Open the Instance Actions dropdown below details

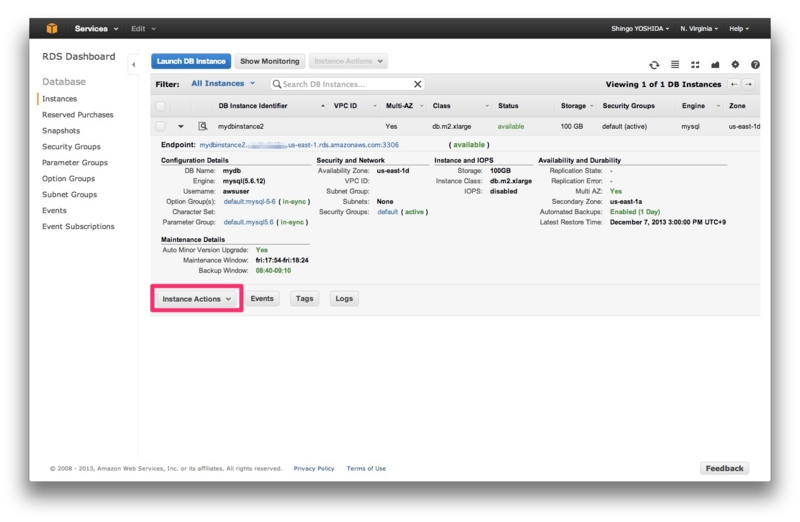196,299
